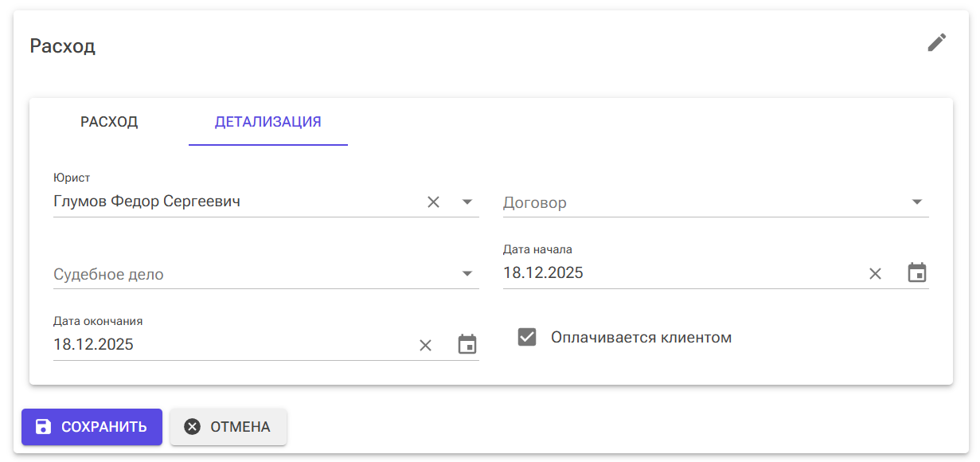Toggle the client payment checkbox on again
The image size is (980, 462).
(x=526, y=337)
